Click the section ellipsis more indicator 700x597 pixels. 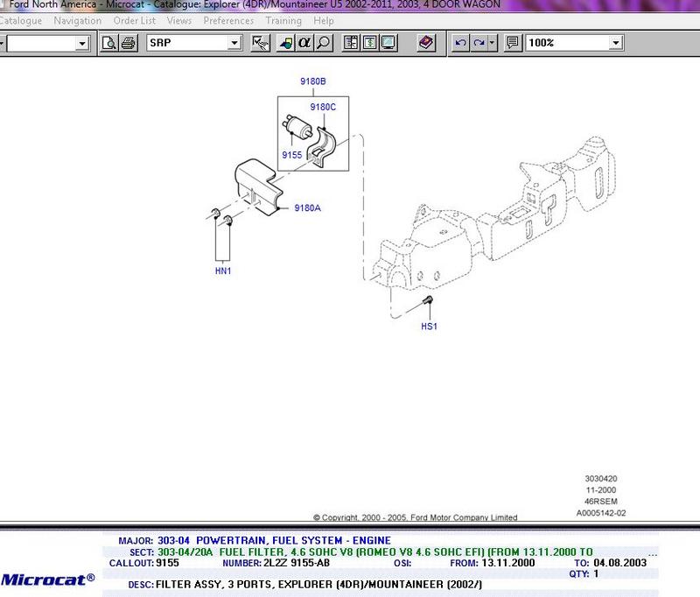(653, 554)
